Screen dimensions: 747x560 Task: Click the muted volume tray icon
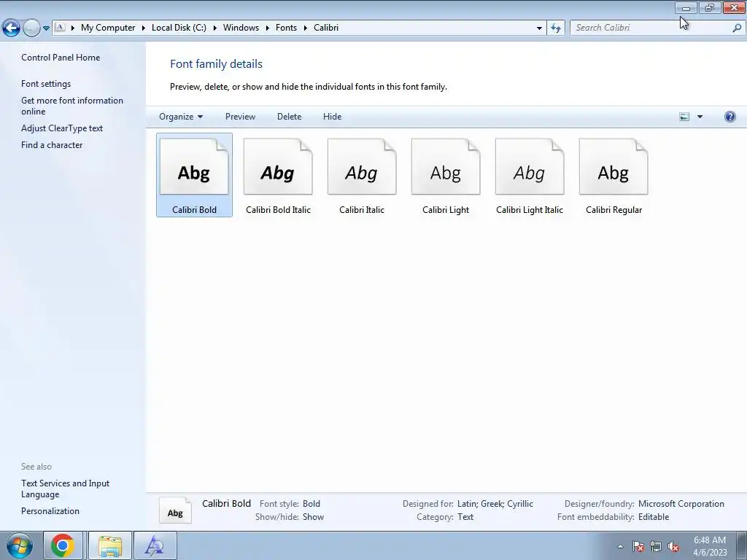(x=673, y=546)
